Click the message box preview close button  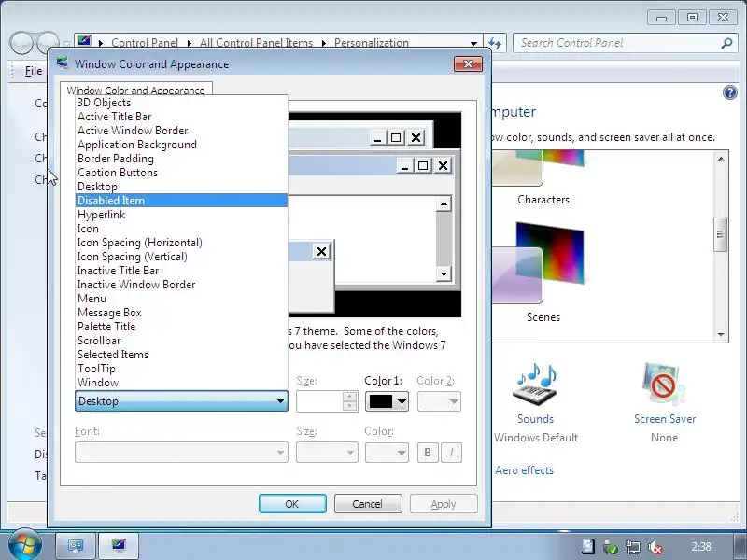click(x=321, y=251)
